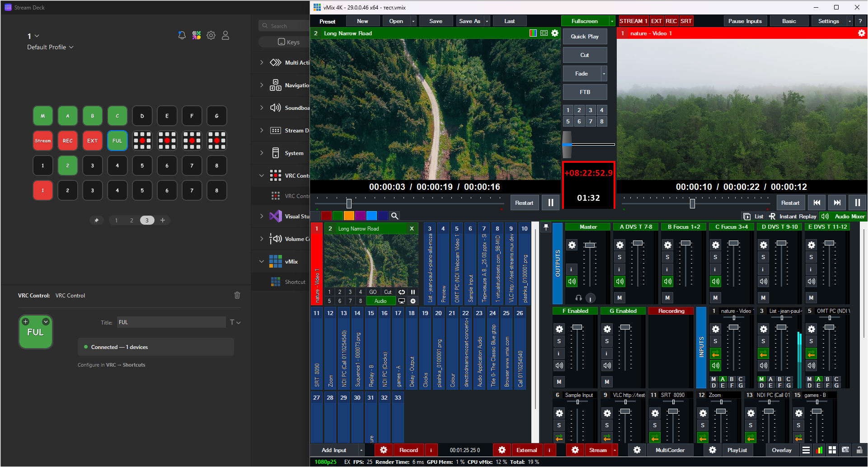This screenshot has height=467, width=868.
Task: Switch to the Audio Mixer tab
Action: tap(844, 216)
